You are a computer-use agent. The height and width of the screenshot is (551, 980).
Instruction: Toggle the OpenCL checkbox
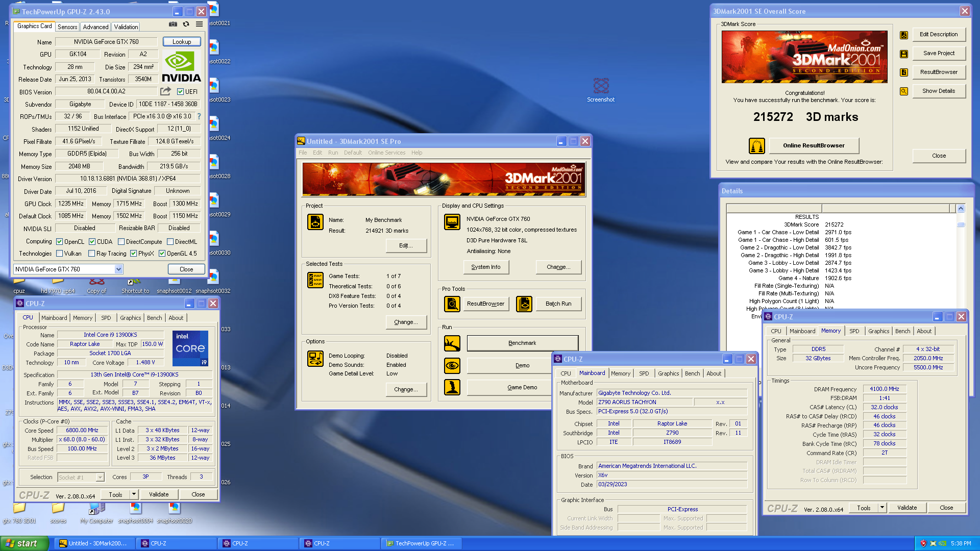point(60,242)
